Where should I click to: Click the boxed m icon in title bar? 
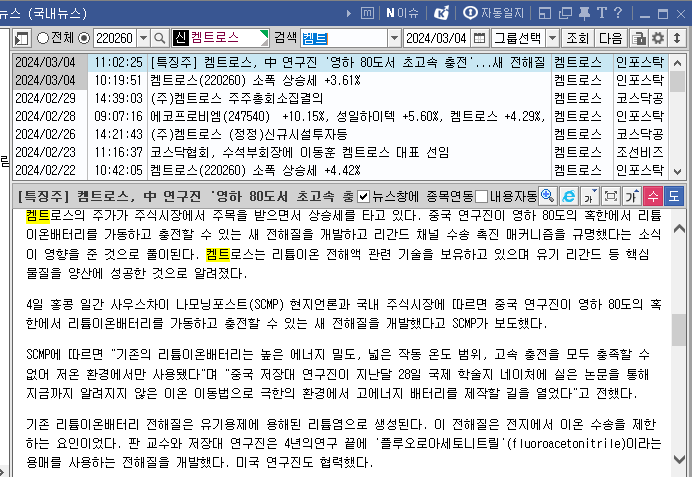click(x=367, y=13)
